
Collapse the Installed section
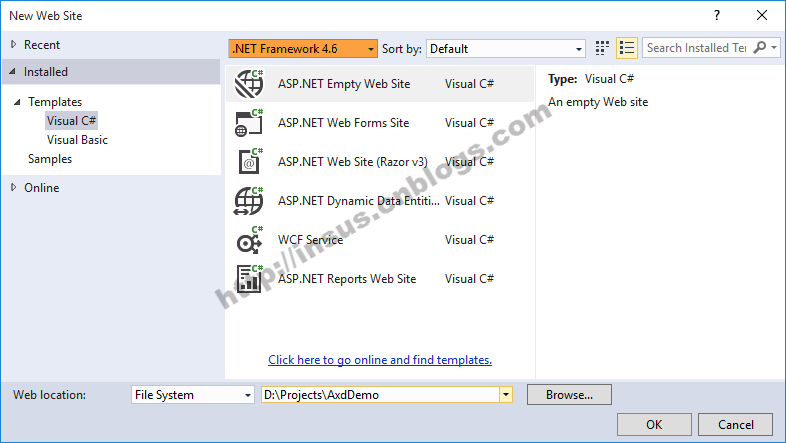click(13, 72)
